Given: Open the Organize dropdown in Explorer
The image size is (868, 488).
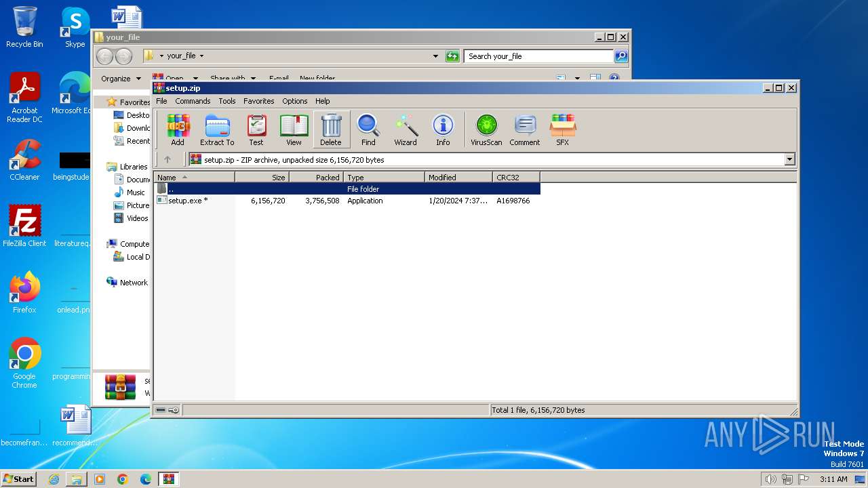Looking at the screenshot, I should click(x=121, y=79).
